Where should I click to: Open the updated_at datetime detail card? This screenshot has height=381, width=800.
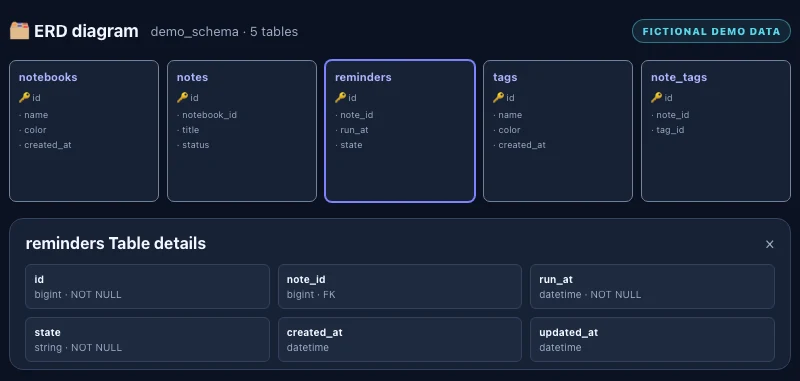pyautogui.click(x=653, y=340)
